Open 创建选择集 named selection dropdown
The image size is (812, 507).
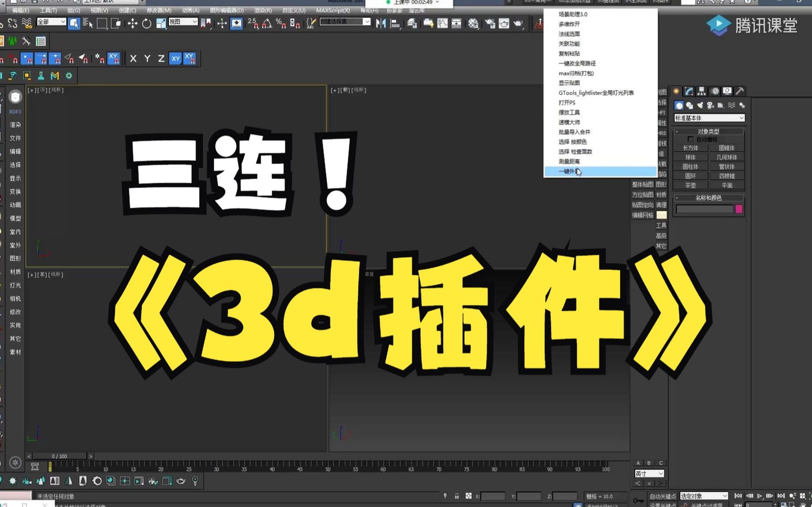(345, 21)
